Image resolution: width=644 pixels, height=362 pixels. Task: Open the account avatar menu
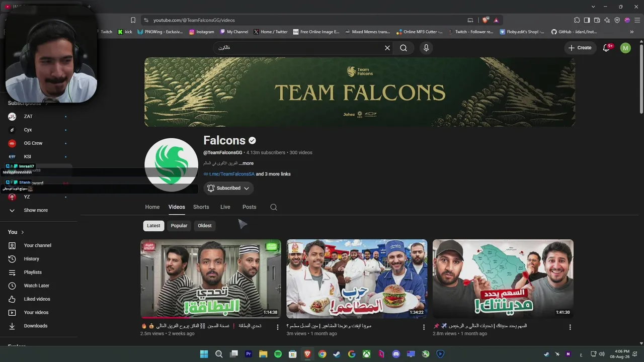pyautogui.click(x=625, y=48)
